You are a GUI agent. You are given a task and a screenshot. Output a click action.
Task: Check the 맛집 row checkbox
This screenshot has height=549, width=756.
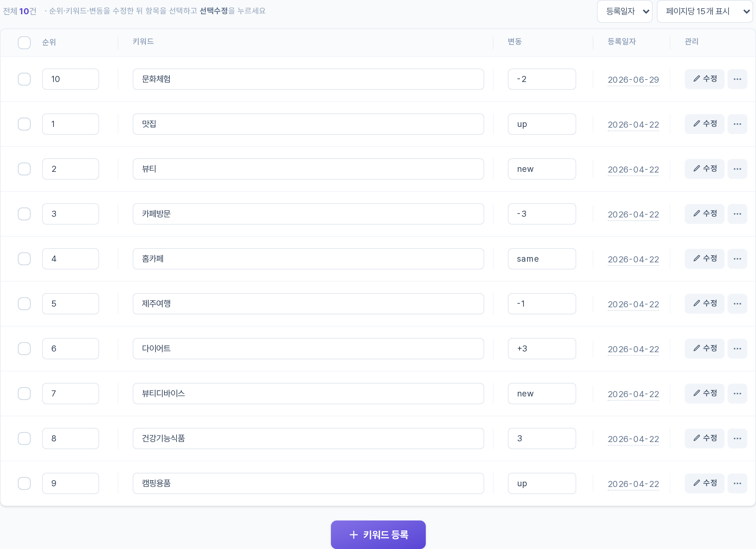click(24, 124)
